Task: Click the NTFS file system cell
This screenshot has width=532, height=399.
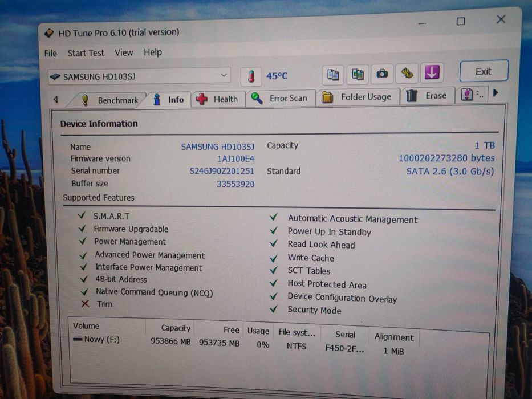Action: pyautogui.click(x=296, y=347)
